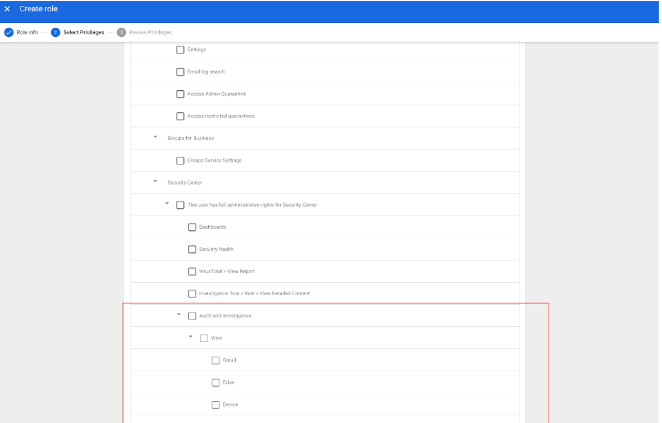Tick Access Admin Quarantine checkbox
This screenshot has width=662, height=423.
pos(180,94)
